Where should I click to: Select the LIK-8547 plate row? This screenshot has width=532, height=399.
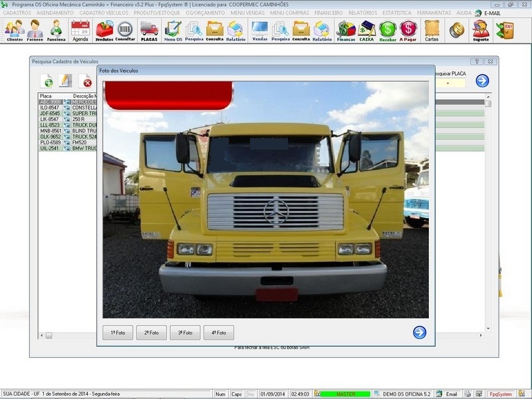pyautogui.click(x=68, y=119)
